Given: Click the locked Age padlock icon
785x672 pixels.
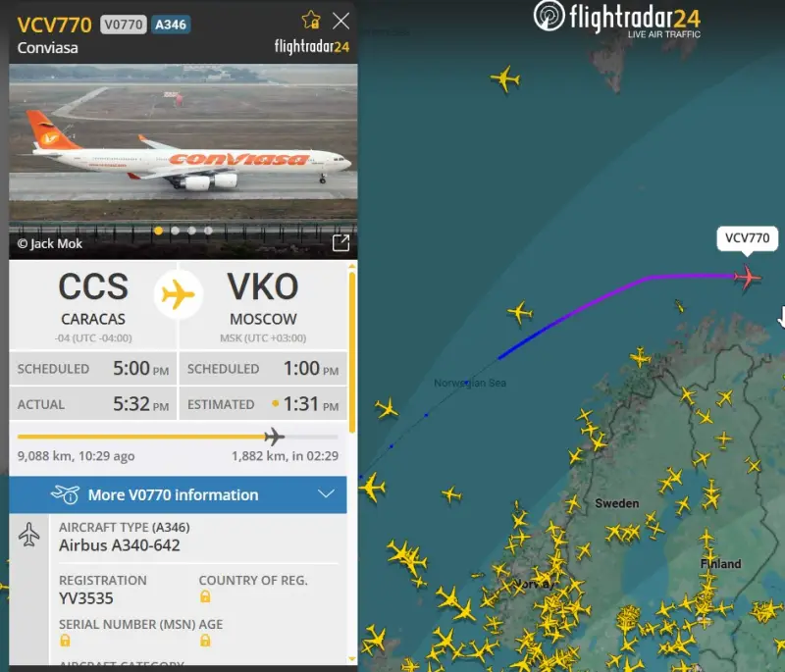Looking at the screenshot, I should pos(205,641).
